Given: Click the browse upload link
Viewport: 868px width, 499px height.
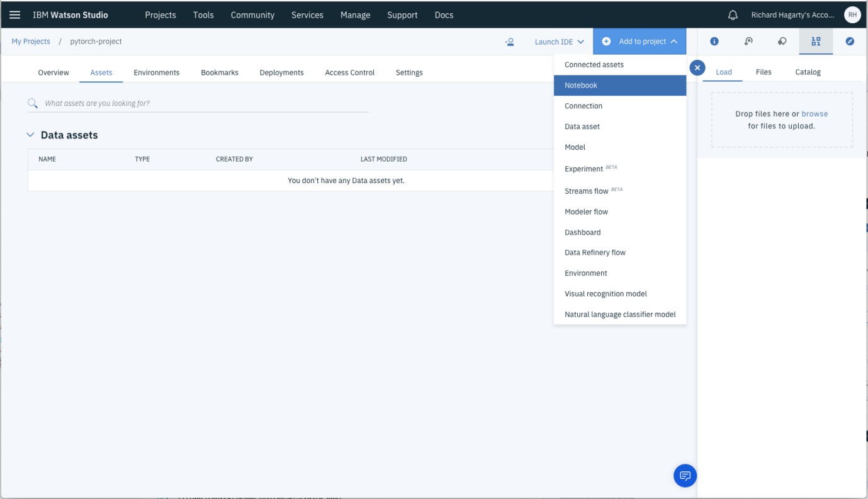Looking at the screenshot, I should (x=815, y=113).
